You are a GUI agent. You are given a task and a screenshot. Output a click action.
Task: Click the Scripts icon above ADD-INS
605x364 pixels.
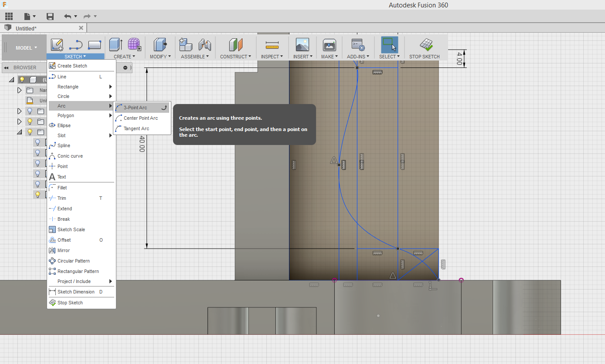tap(358, 44)
